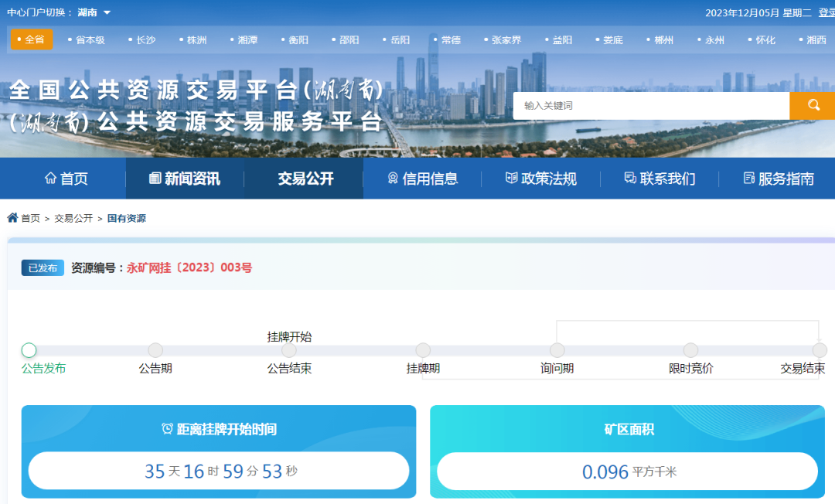Select the 全省 region filter

(x=32, y=39)
